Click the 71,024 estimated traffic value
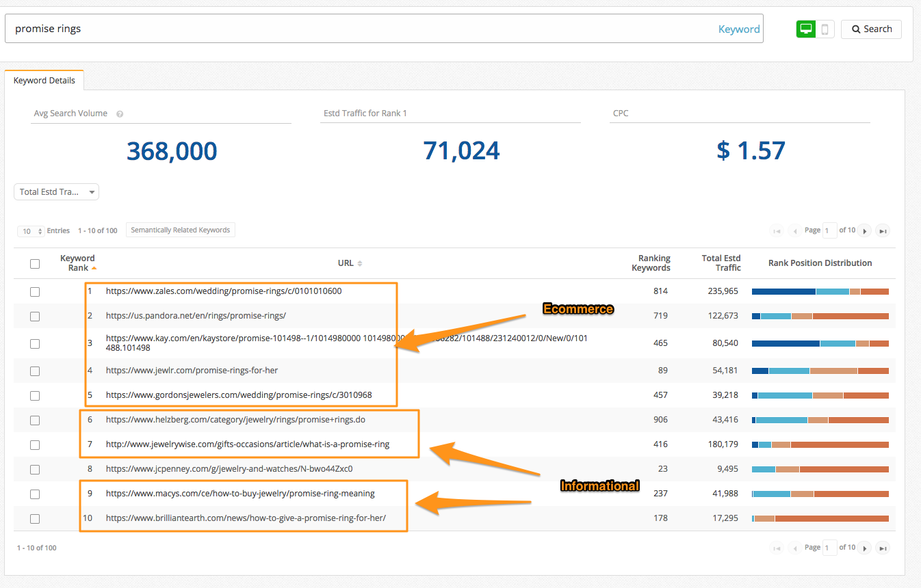Image resolution: width=921 pixels, height=588 pixels. (461, 151)
